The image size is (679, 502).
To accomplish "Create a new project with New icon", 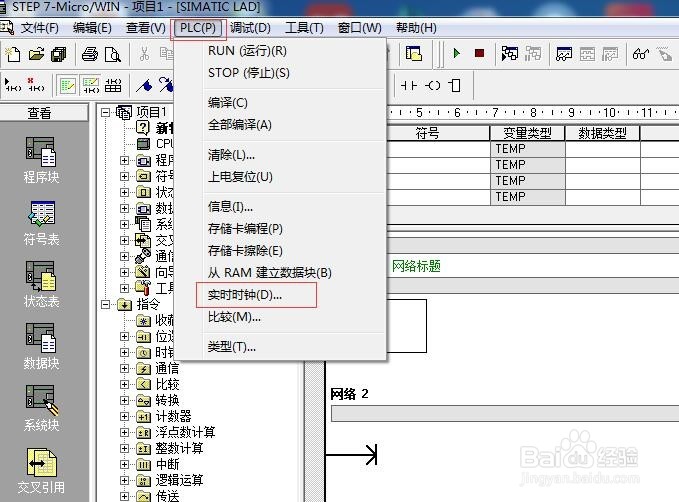I will tap(13, 54).
